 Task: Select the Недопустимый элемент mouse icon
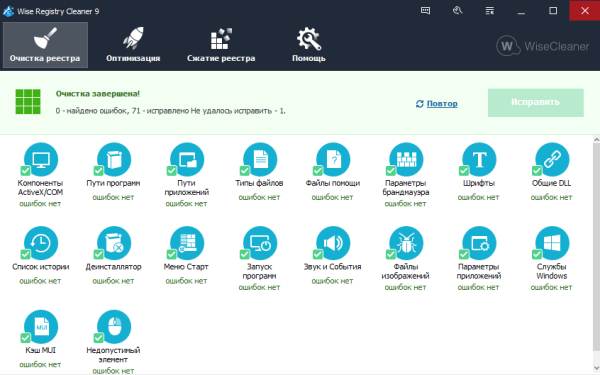tap(114, 327)
